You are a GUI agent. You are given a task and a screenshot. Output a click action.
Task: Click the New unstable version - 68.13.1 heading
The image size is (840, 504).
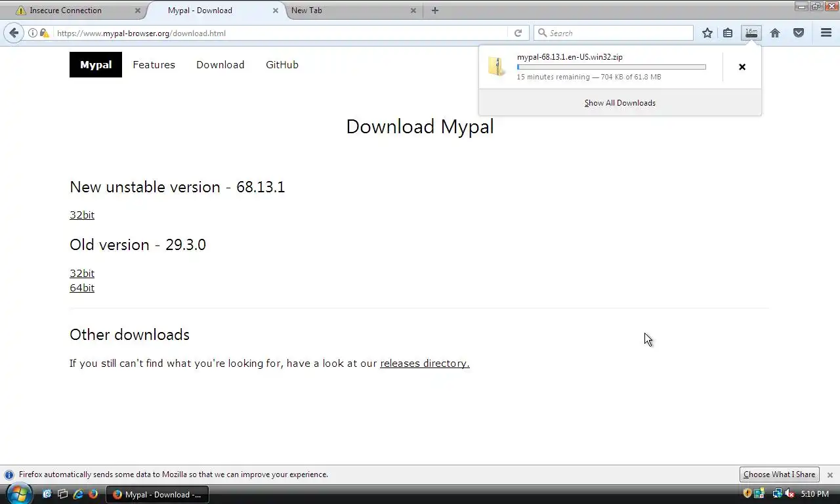[177, 187]
